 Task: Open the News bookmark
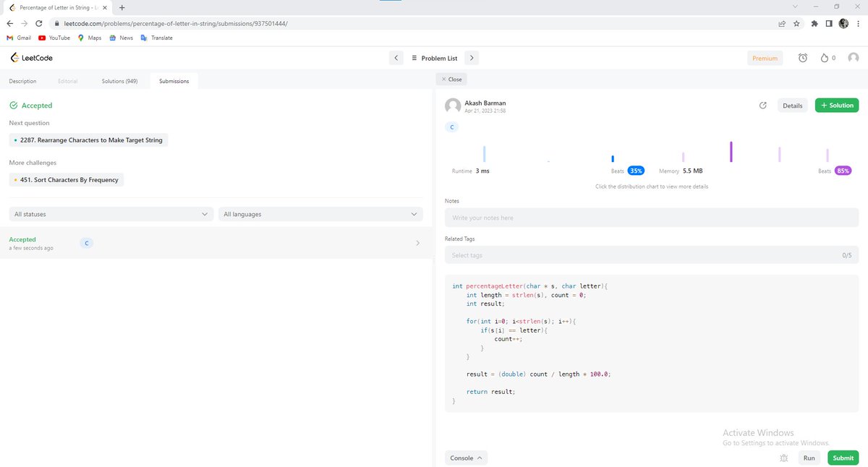point(122,38)
